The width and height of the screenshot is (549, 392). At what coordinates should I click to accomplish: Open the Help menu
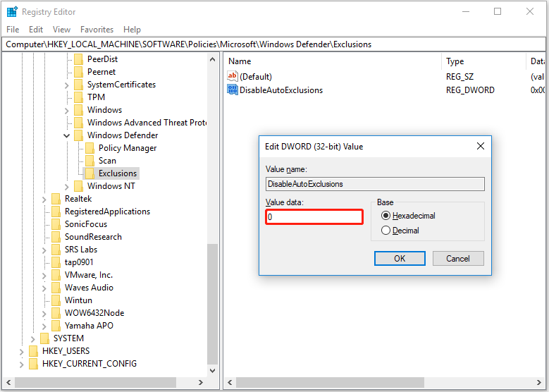(132, 30)
